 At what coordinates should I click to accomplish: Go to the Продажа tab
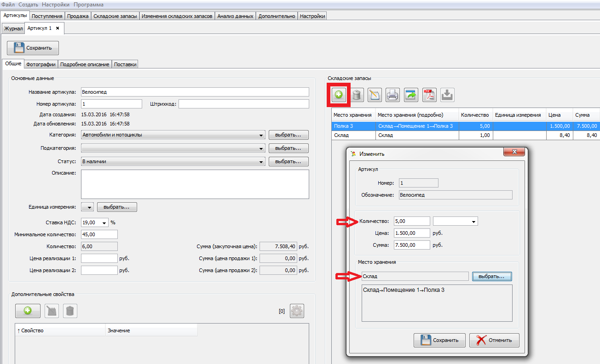coord(78,16)
